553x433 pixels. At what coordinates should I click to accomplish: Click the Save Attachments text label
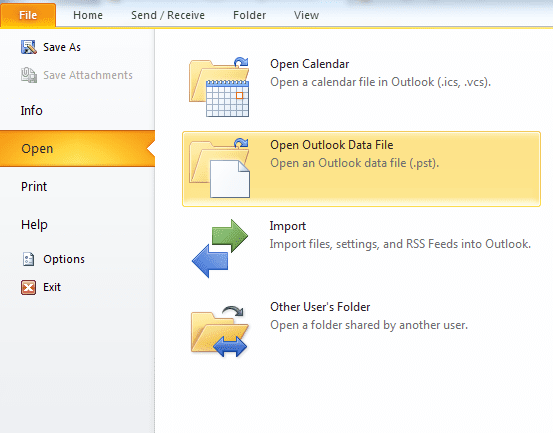pyautogui.click(x=88, y=75)
